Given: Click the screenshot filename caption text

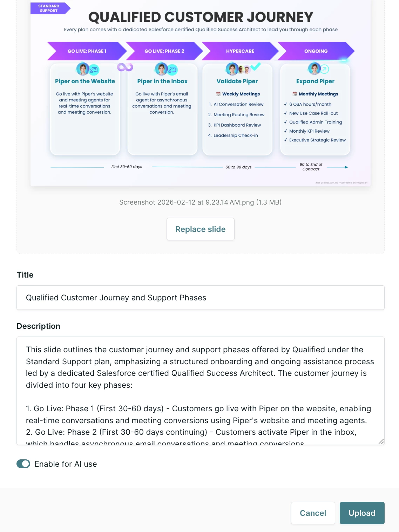Looking at the screenshot, I should click(x=200, y=202).
